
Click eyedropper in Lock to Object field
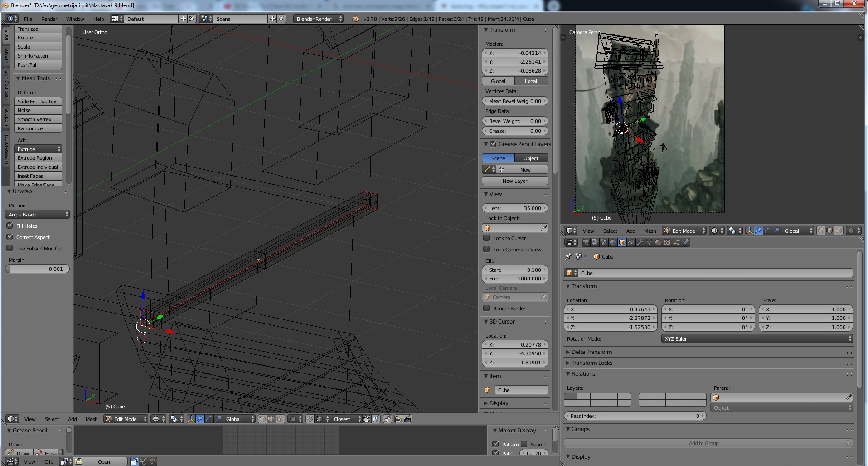544,228
